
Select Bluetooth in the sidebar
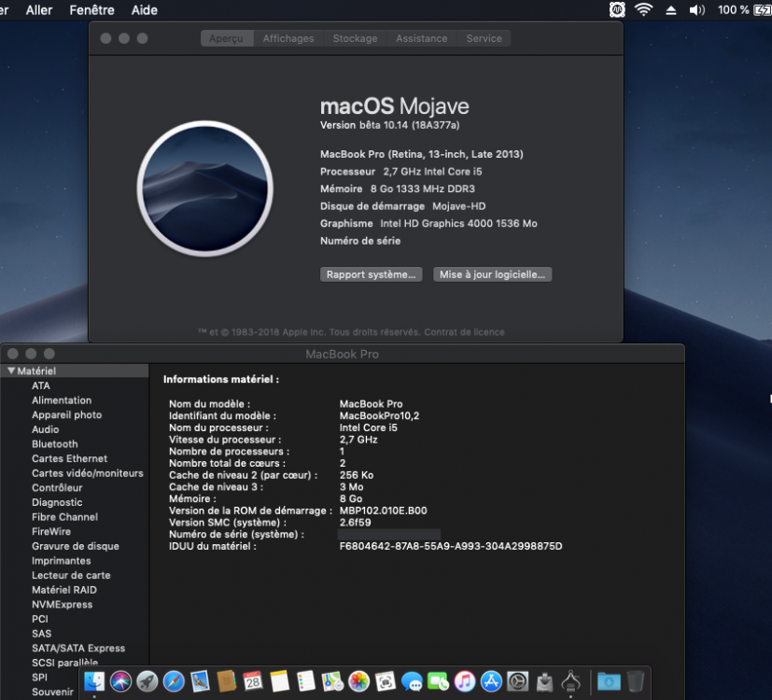[x=55, y=444]
